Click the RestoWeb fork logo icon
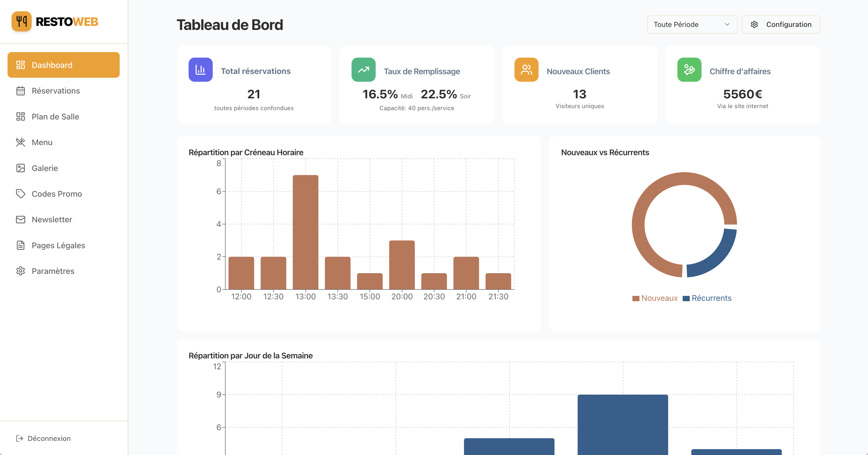 (22, 22)
